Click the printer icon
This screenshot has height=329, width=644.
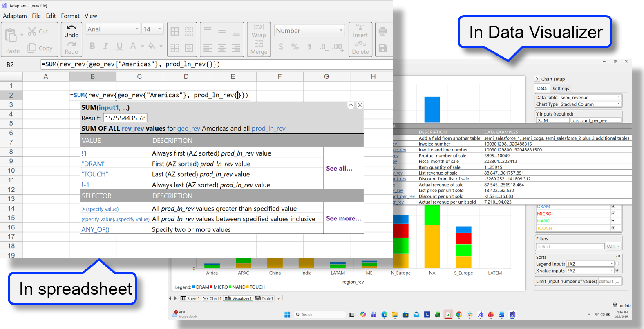tap(382, 31)
